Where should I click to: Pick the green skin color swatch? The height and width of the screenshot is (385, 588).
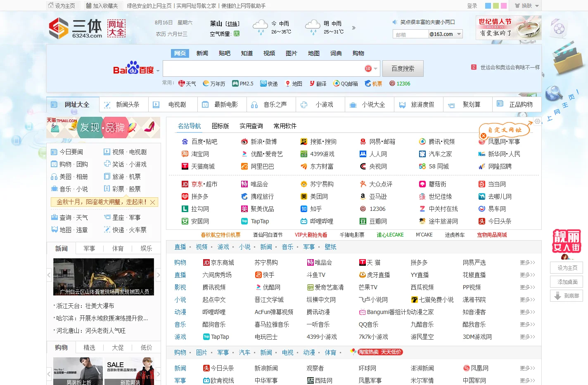[496, 6]
